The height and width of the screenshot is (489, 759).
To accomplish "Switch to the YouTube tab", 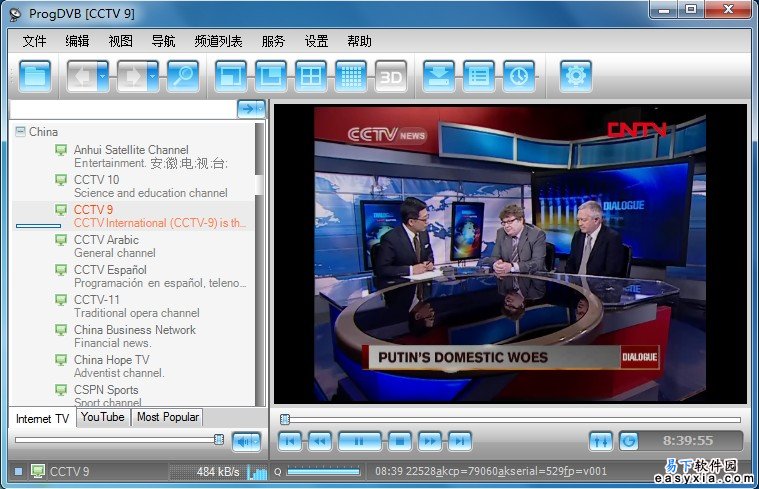I will pyautogui.click(x=103, y=417).
